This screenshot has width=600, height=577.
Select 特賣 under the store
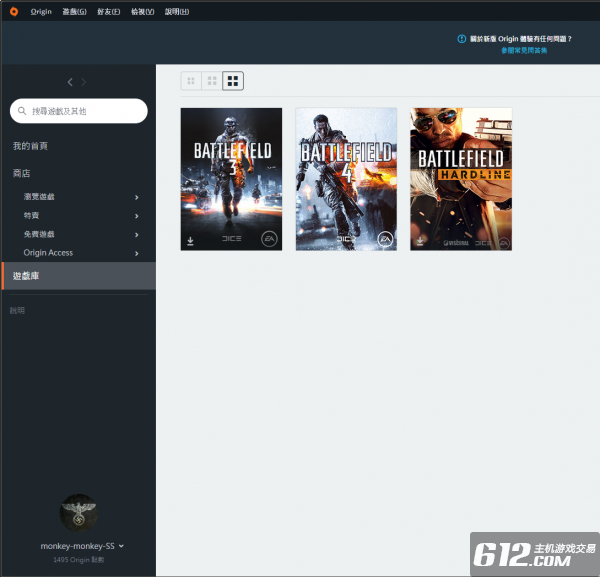(31, 215)
